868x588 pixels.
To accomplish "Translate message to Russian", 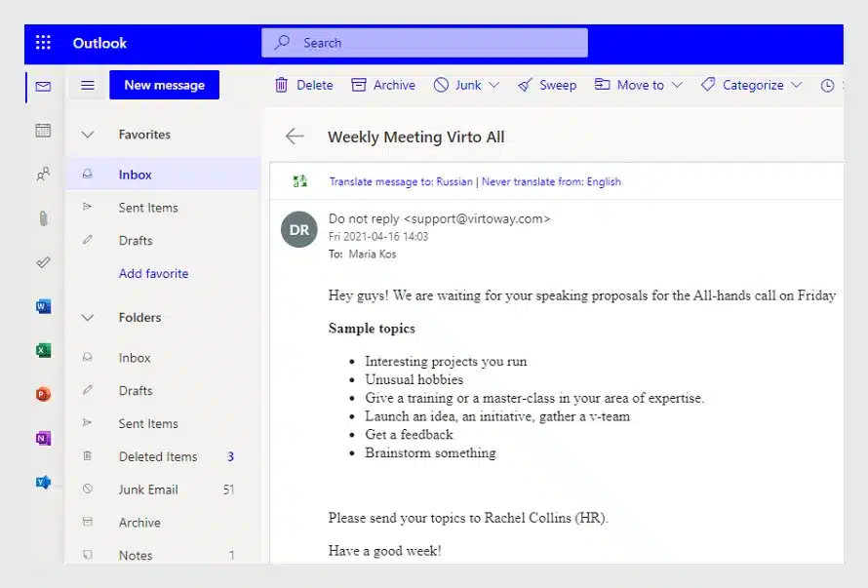I will click(x=401, y=181).
